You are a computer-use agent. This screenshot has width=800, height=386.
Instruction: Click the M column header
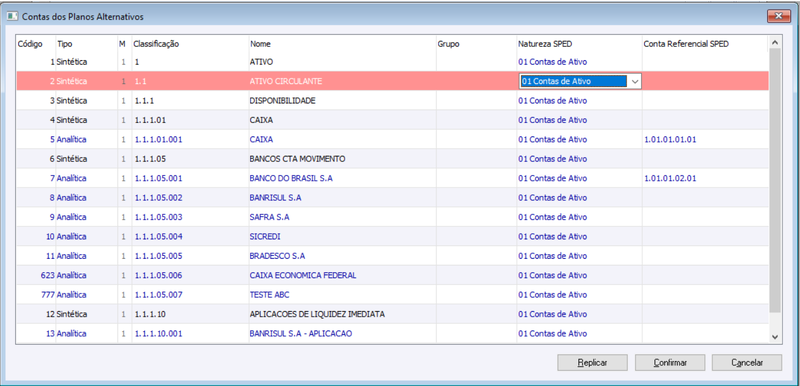click(x=122, y=44)
